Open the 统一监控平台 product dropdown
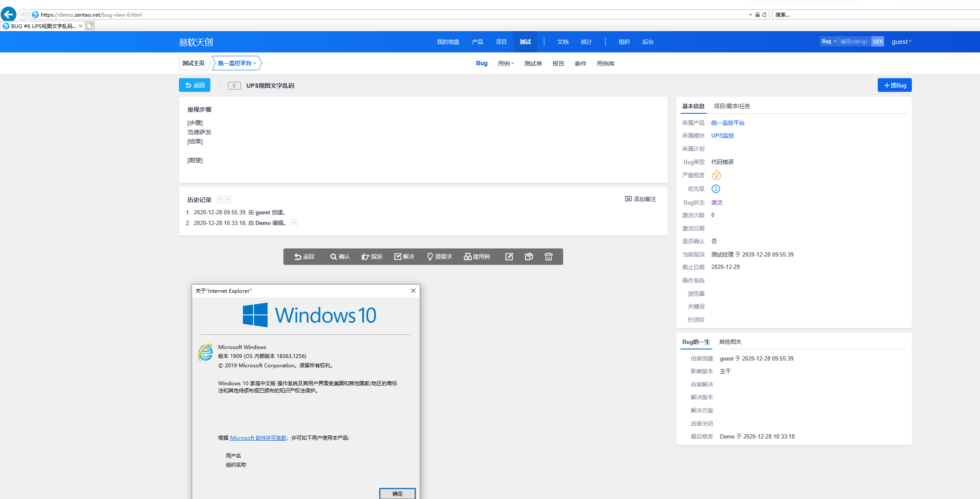The height and width of the screenshot is (499, 980). click(237, 63)
